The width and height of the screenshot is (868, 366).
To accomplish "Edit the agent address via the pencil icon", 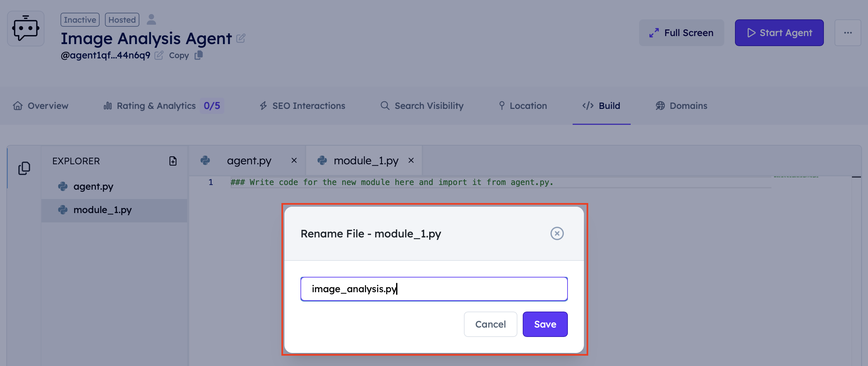I will point(159,55).
